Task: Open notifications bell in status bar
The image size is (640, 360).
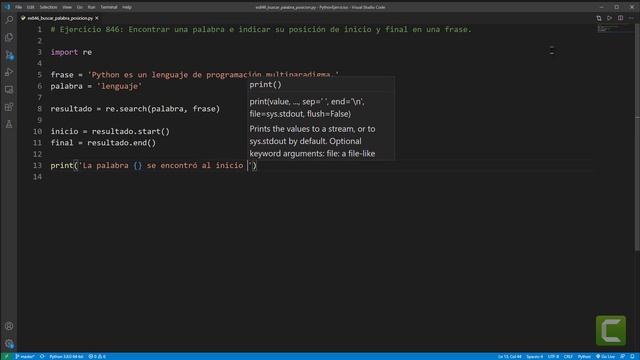Action: pyautogui.click(x=632, y=356)
